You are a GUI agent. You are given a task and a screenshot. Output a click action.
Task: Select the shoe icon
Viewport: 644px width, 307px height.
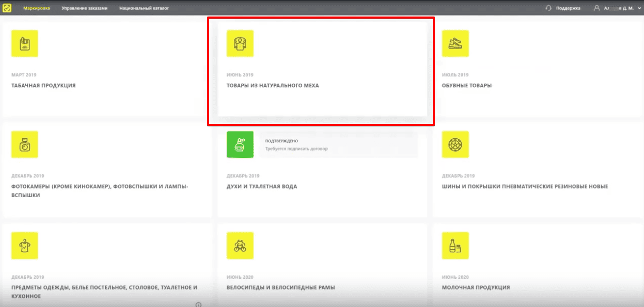(455, 43)
